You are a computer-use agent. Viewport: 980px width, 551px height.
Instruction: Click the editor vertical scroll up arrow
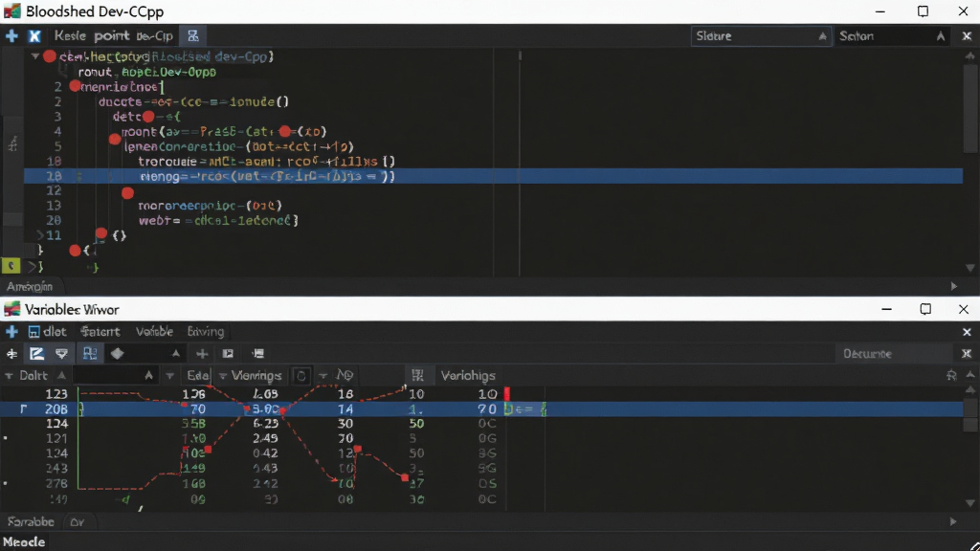(x=969, y=56)
